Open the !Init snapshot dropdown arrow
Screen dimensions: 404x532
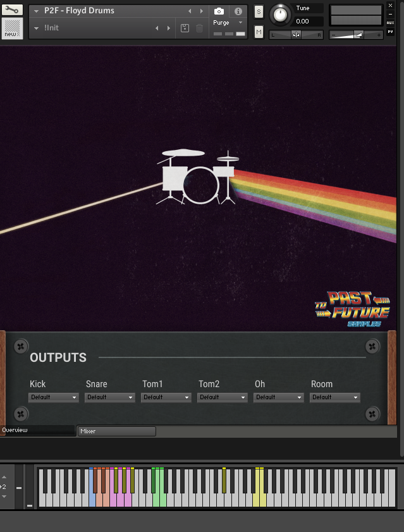tap(36, 28)
